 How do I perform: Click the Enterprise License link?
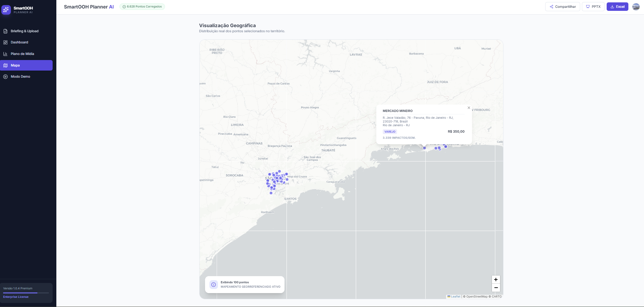16,297
